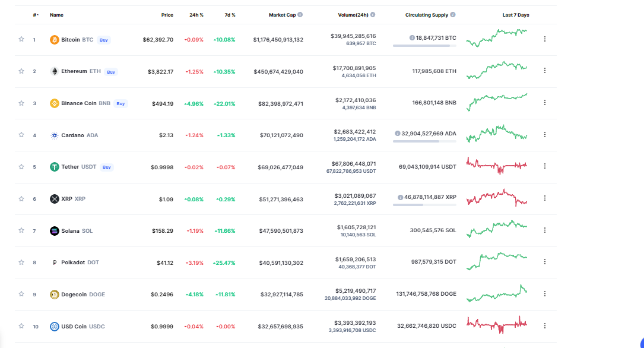
Task: Open Dogecoin's last 7 days sparkline chart
Action: 497,293
